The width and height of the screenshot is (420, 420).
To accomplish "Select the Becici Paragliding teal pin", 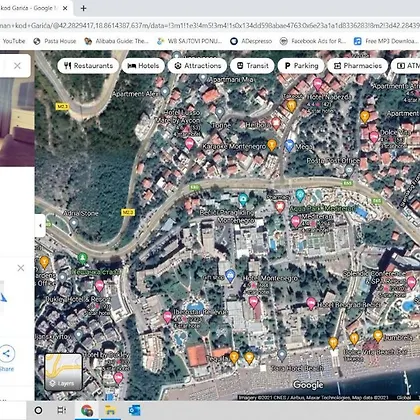I will (243, 199).
